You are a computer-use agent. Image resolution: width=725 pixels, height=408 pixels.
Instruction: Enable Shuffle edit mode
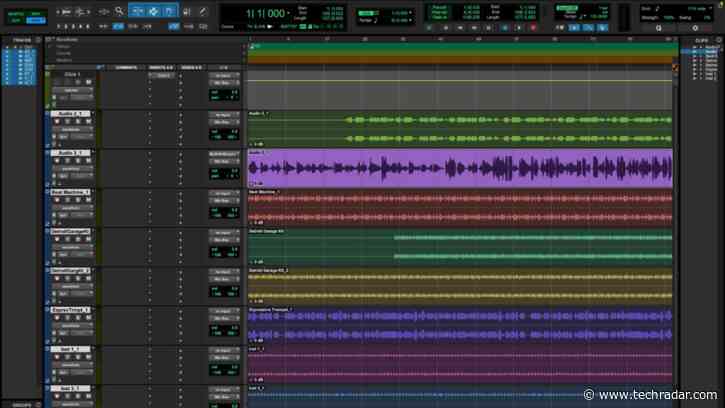click(16, 14)
